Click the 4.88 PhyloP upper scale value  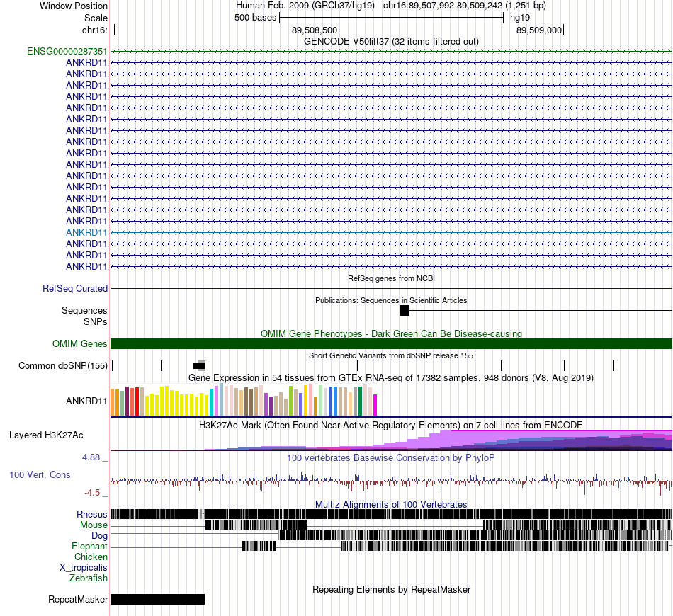(x=91, y=457)
